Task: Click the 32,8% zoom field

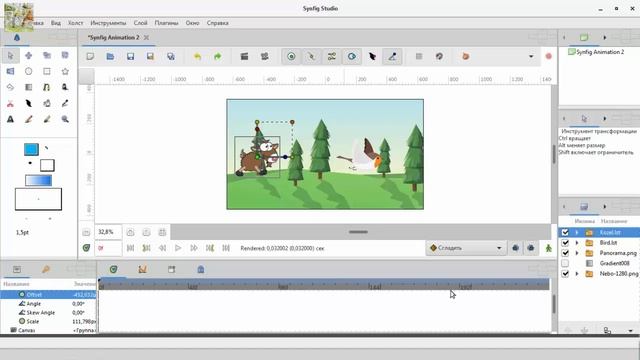Action: tap(108, 232)
